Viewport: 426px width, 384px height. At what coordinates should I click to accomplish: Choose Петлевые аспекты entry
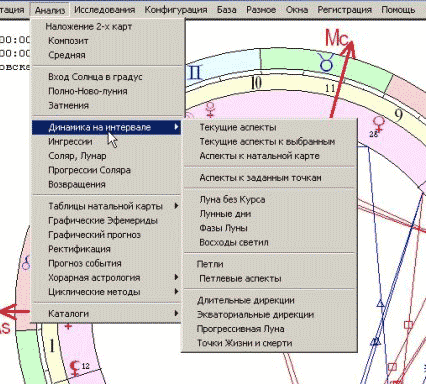(x=269, y=279)
